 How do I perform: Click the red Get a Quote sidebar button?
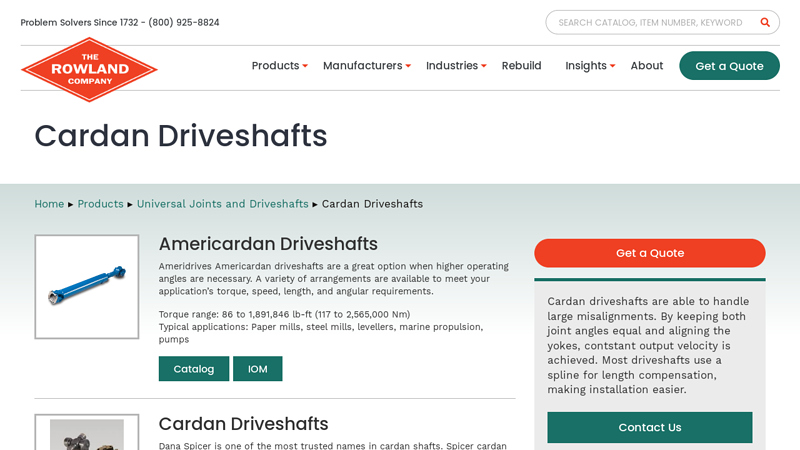649,253
